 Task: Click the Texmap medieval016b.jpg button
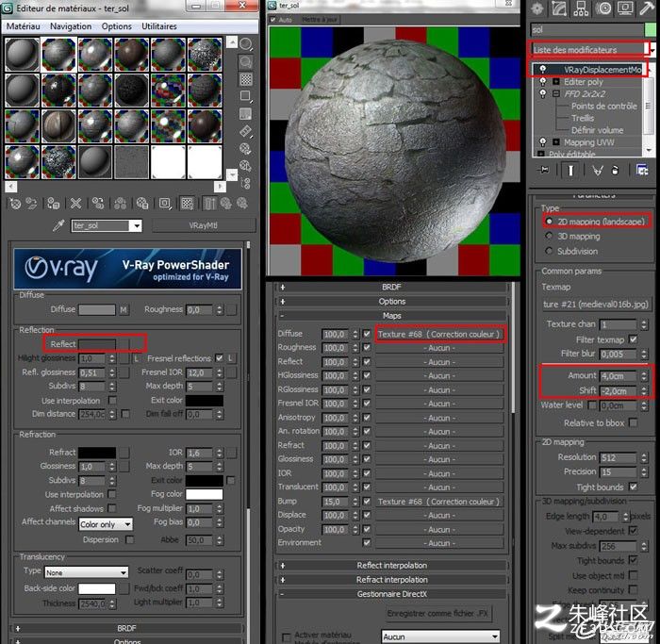596,305
